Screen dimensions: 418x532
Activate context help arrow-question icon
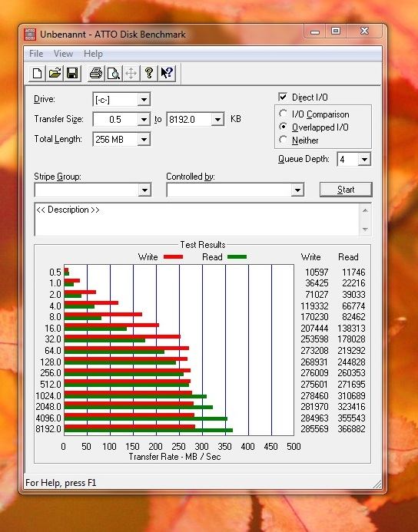[167, 73]
